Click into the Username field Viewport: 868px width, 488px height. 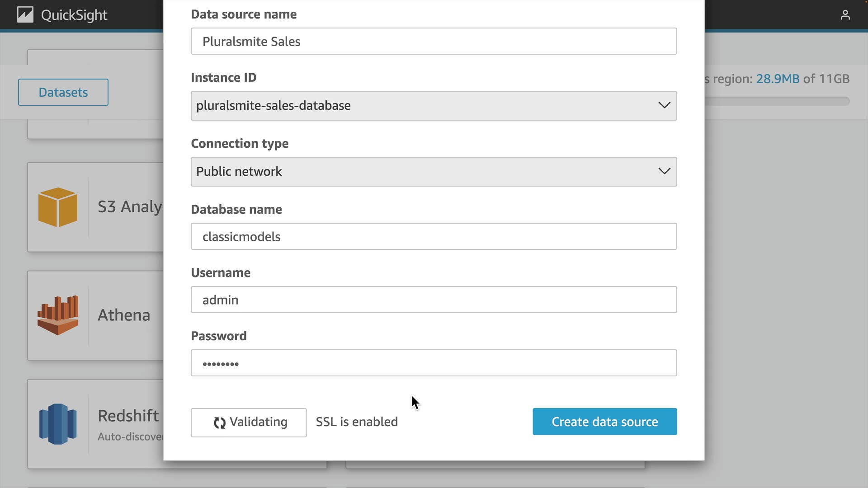[x=434, y=300]
